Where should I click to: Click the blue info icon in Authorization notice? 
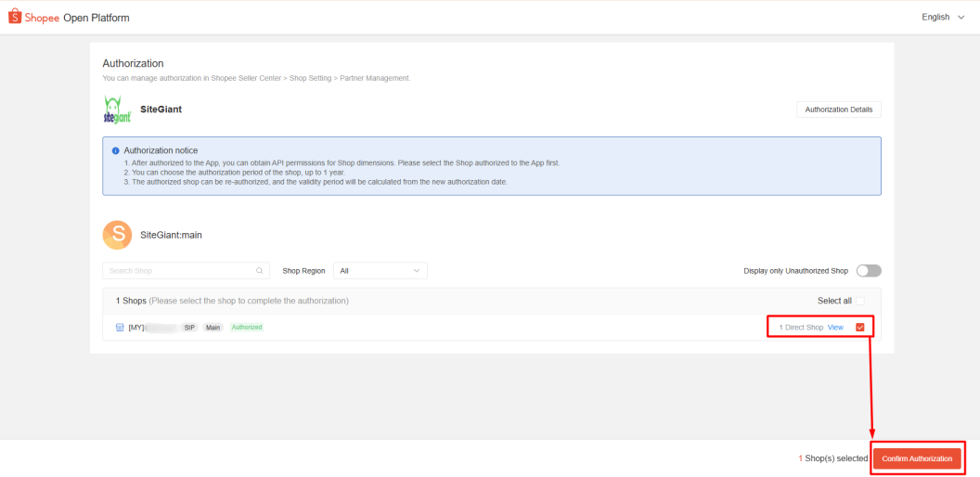(x=115, y=150)
